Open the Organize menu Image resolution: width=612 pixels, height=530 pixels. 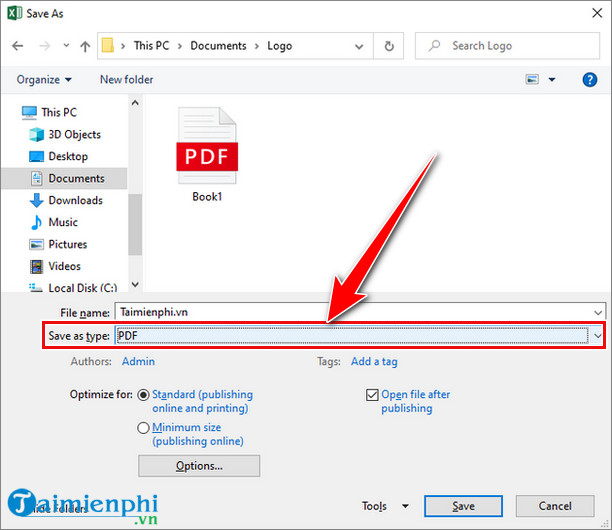click(44, 80)
